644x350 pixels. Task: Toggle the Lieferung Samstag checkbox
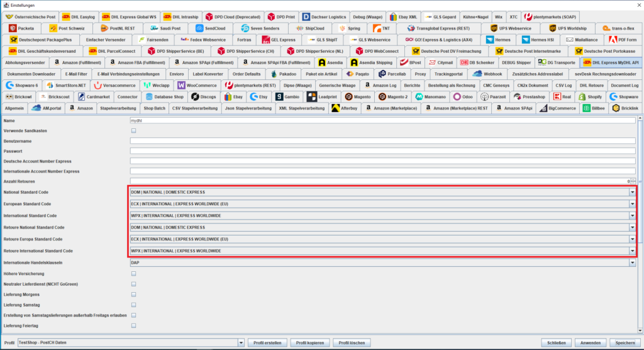click(133, 305)
